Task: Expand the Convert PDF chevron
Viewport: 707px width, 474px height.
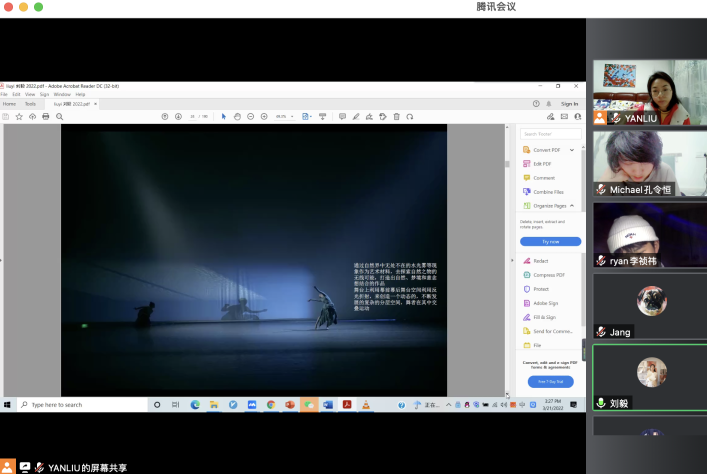Action: coord(572,150)
